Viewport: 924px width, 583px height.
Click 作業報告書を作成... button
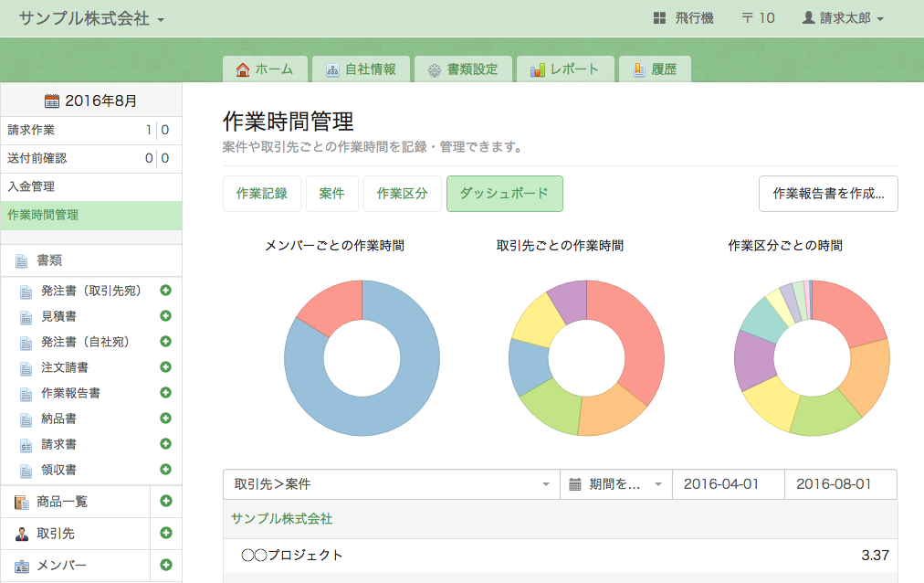(x=828, y=194)
